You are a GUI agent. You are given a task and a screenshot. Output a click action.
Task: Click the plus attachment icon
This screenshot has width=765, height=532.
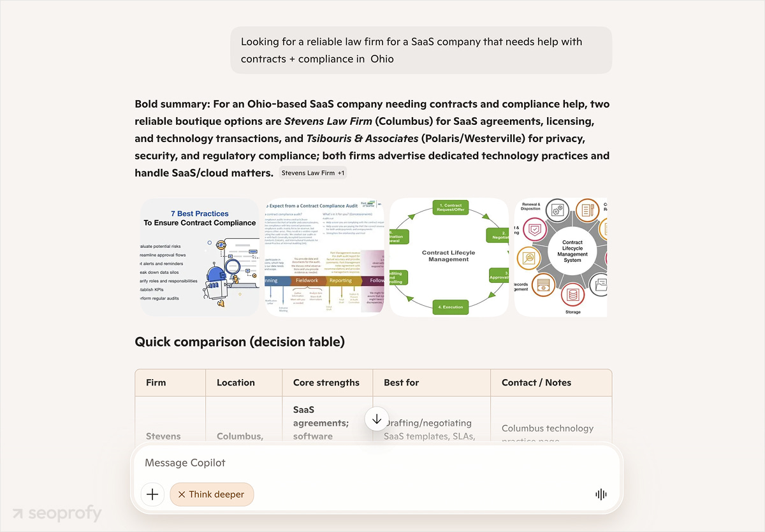click(x=152, y=494)
